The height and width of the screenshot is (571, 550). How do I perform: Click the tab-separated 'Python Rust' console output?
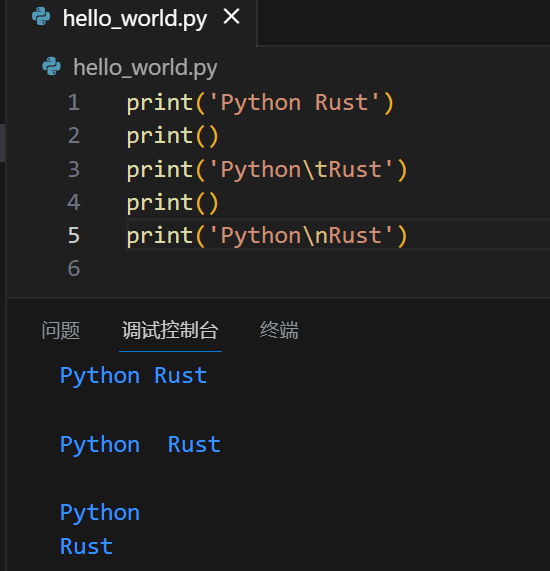(x=140, y=445)
